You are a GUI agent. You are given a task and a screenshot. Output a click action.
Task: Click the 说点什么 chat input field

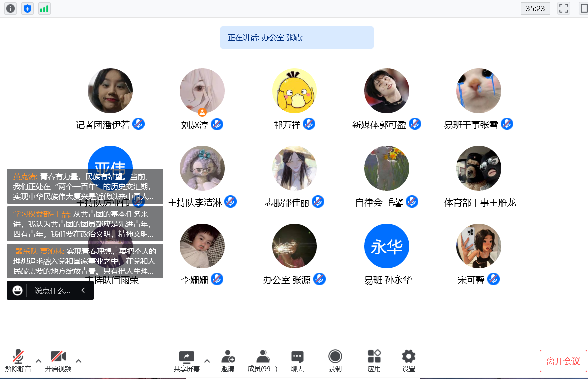point(52,290)
